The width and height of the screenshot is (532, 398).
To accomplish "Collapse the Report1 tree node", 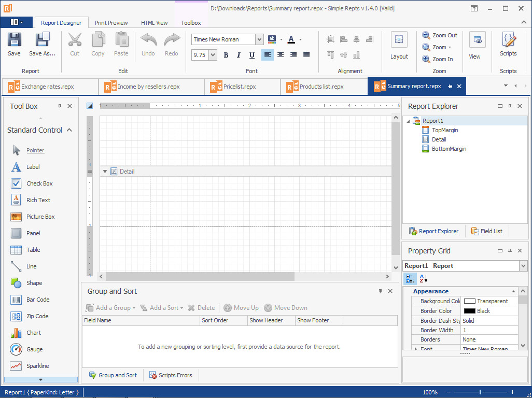I will click(x=408, y=121).
